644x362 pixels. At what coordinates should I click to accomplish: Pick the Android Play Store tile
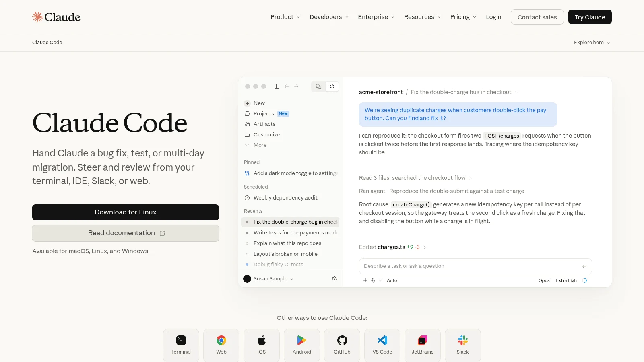pyautogui.click(x=302, y=345)
